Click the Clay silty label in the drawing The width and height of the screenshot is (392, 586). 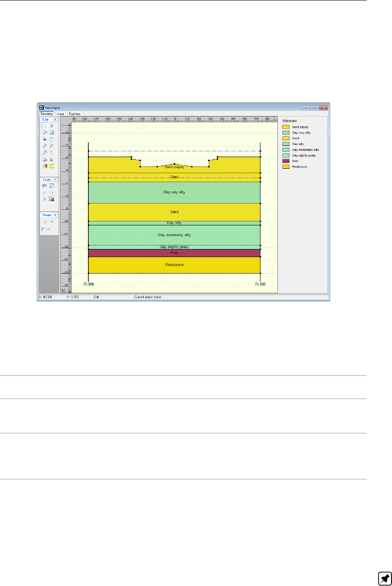point(174,223)
